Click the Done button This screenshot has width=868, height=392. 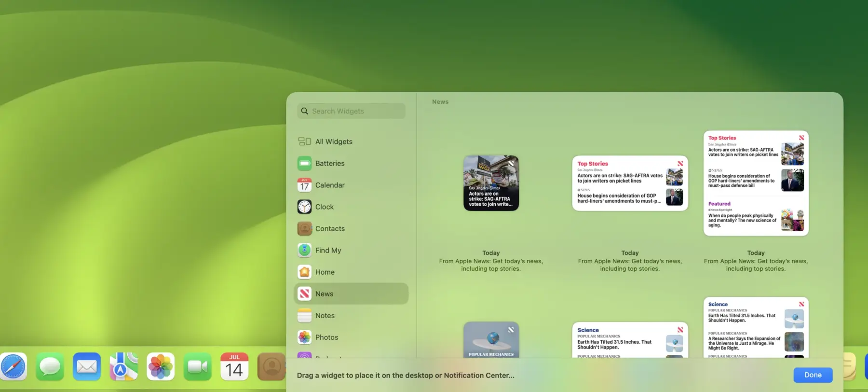coord(813,375)
